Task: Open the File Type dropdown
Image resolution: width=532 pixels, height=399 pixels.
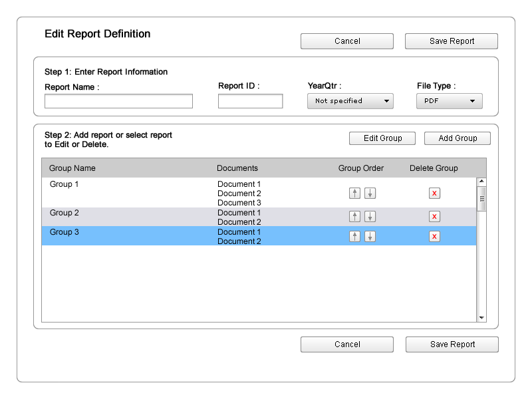Action: click(x=450, y=101)
